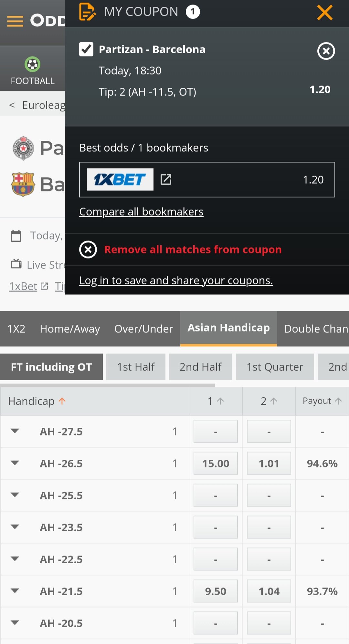Uncheck the Partizan - Barcelona checkbox
This screenshot has width=349, height=644.
point(86,49)
